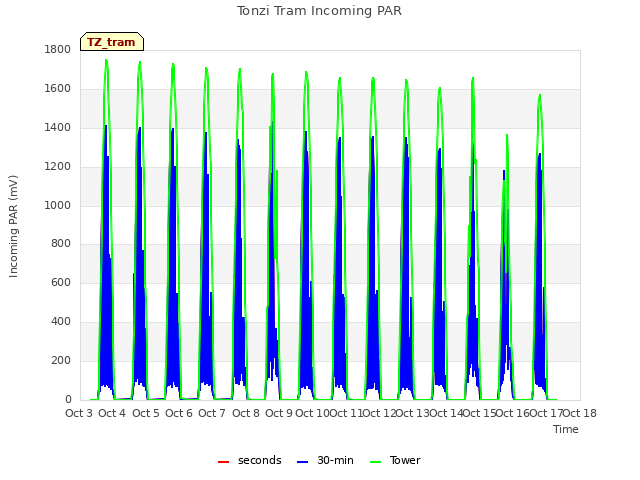640x480 pixels.
Task: Select the '30-min' legend label
Action: click(335, 460)
